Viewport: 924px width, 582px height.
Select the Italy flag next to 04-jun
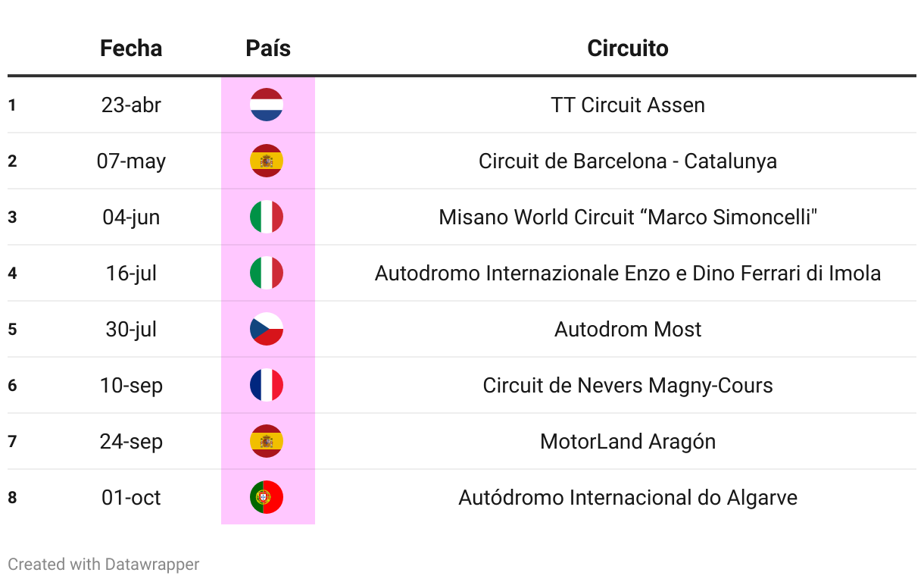(x=267, y=217)
